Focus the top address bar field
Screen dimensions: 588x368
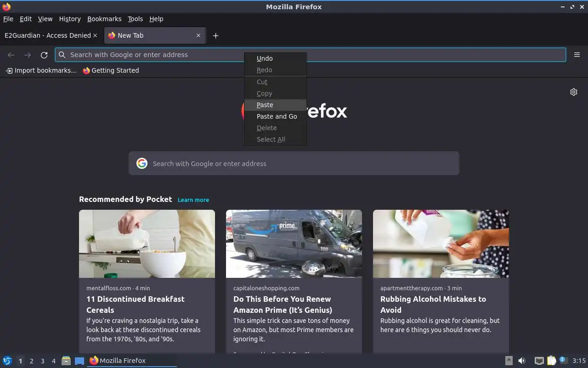[x=311, y=55]
